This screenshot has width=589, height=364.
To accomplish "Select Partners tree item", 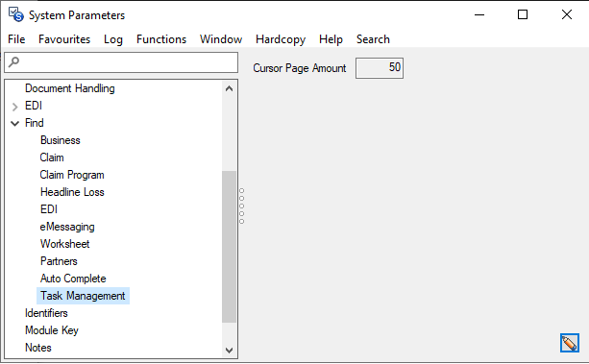I will pyautogui.click(x=59, y=261).
